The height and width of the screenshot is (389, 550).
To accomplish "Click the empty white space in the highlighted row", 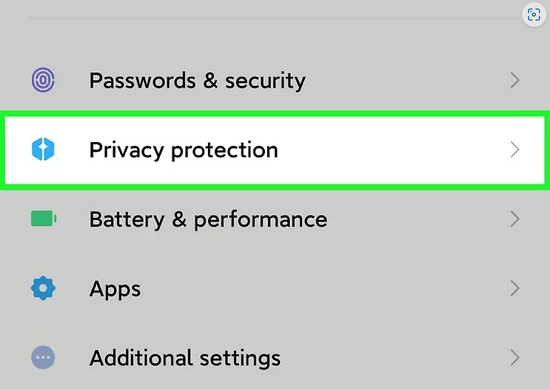I will (393, 150).
